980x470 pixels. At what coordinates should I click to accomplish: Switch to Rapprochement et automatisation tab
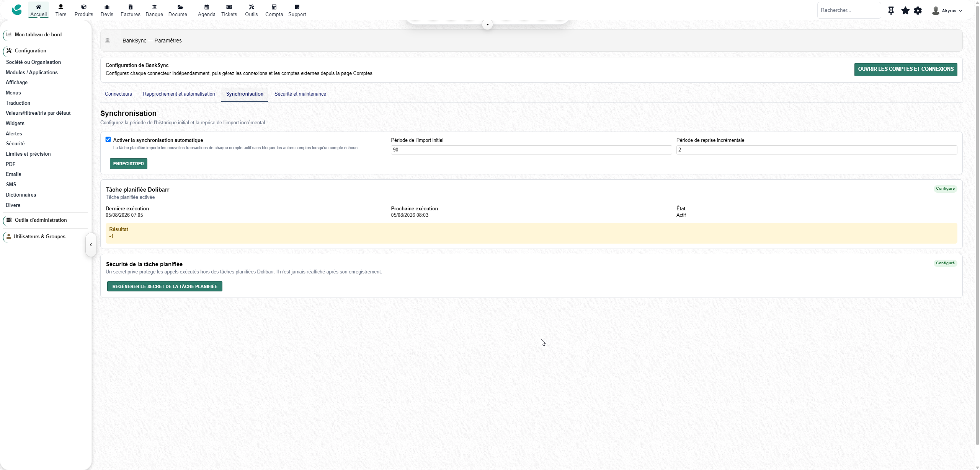coord(179,94)
